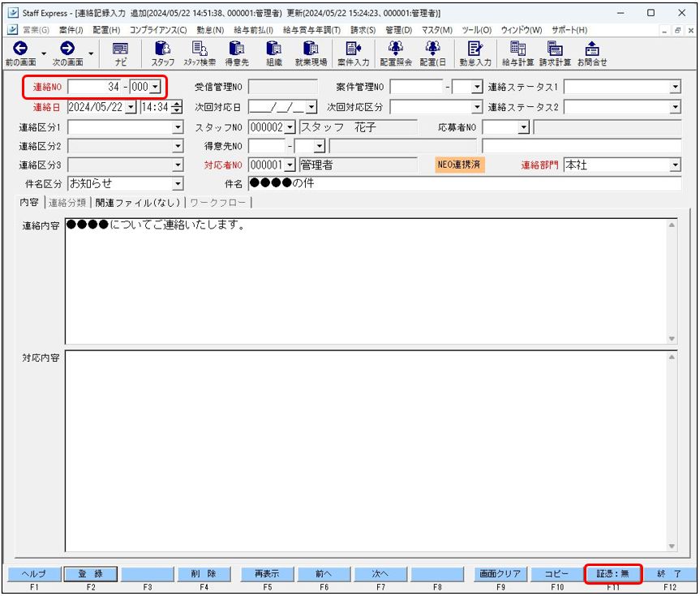Open the 案件(J) menu

coord(71,30)
